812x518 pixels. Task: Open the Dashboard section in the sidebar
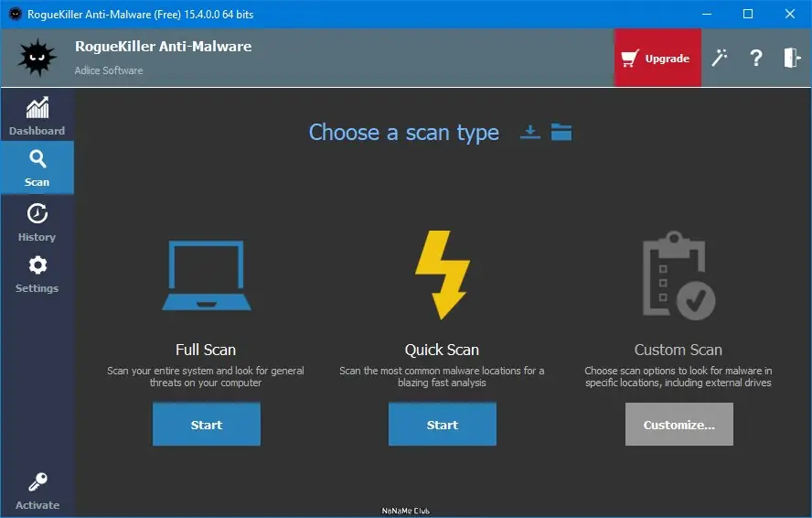coord(37,116)
